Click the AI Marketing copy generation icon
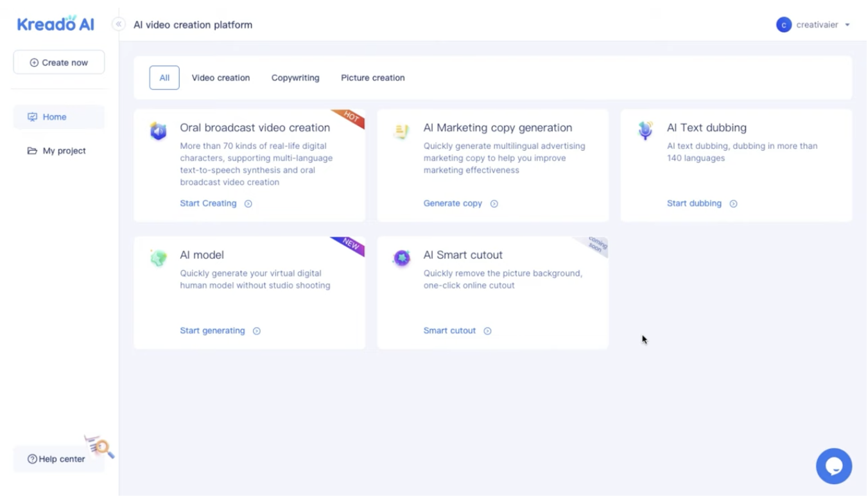 (401, 131)
